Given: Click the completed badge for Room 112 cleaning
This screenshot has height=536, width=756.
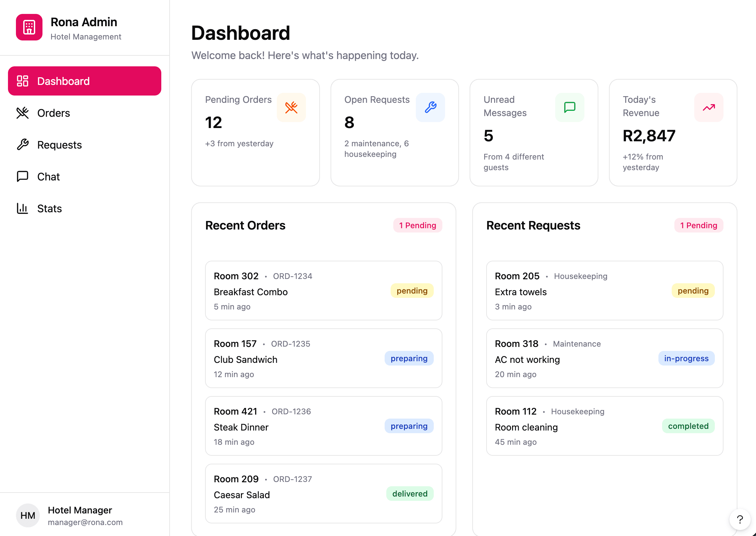Looking at the screenshot, I should click(x=688, y=426).
